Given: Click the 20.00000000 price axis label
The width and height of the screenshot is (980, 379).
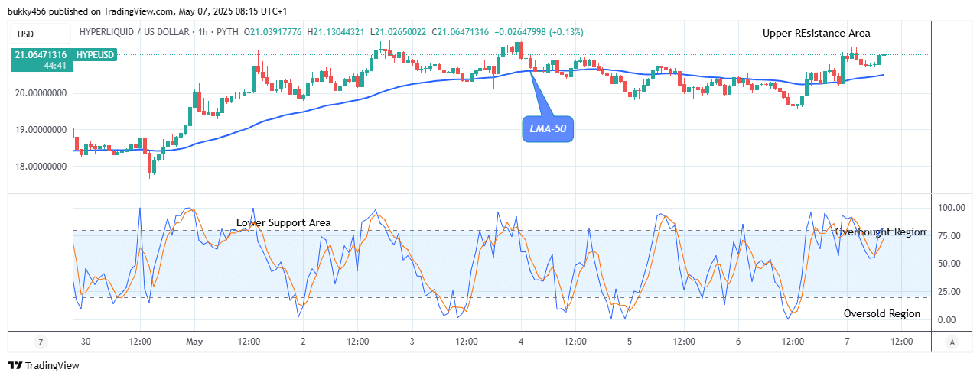Looking at the screenshot, I should (x=41, y=93).
